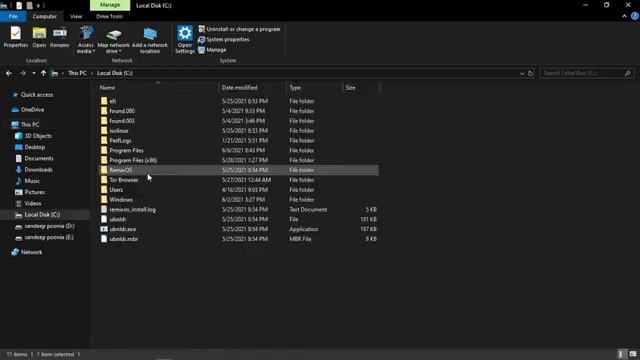
Task: Click Local Disk (C:) breadcrumb
Action: (x=115, y=73)
